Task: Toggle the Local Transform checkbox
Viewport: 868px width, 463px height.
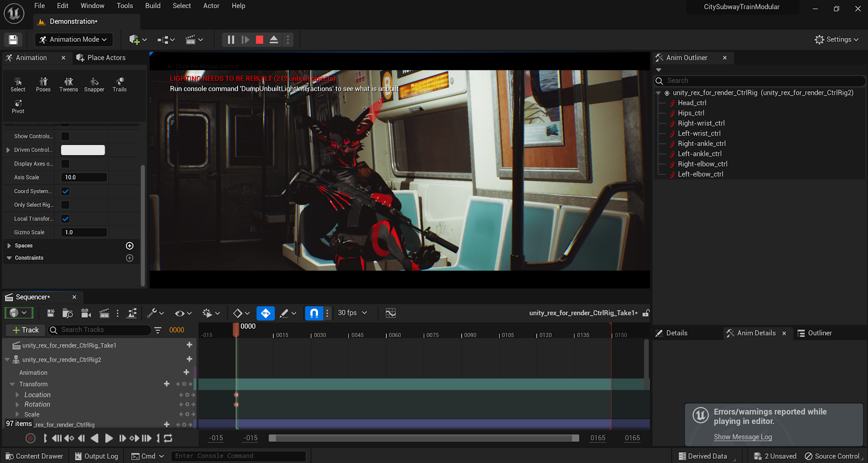Action: click(x=65, y=219)
